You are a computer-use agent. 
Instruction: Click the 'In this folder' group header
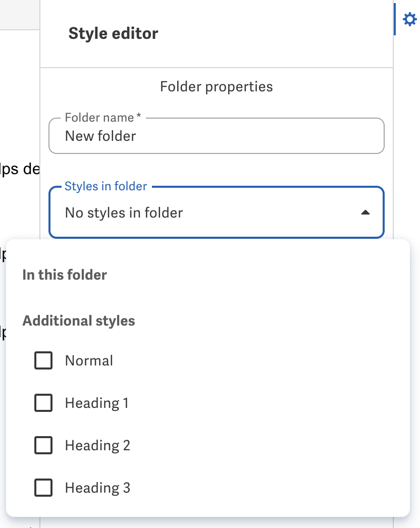coord(65,275)
